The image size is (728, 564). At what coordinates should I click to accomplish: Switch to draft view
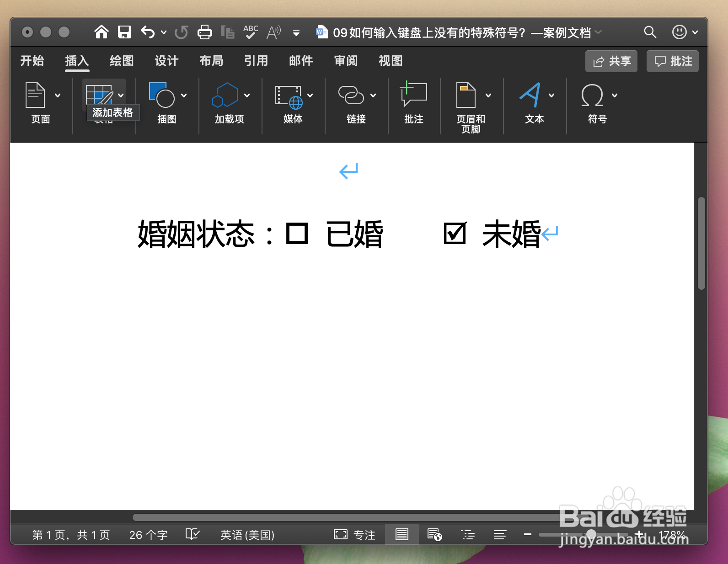tap(500, 534)
